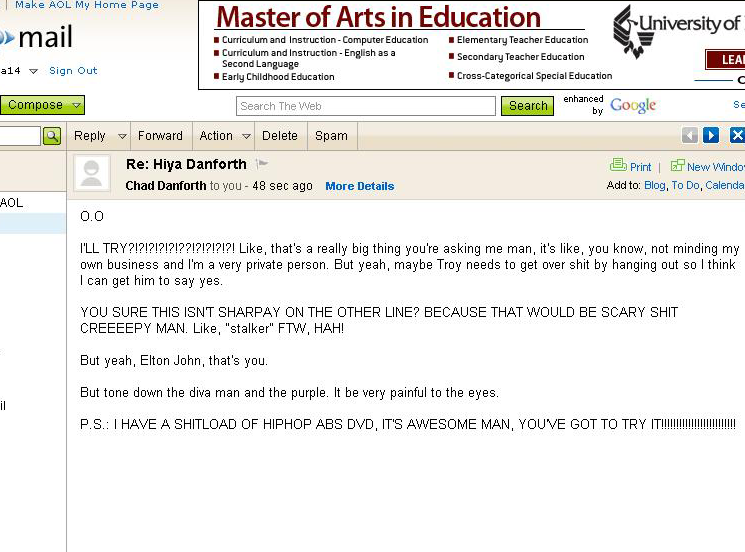Expand the Reply dropdown arrow
This screenshot has height=552, width=745.
[x=122, y=136]
